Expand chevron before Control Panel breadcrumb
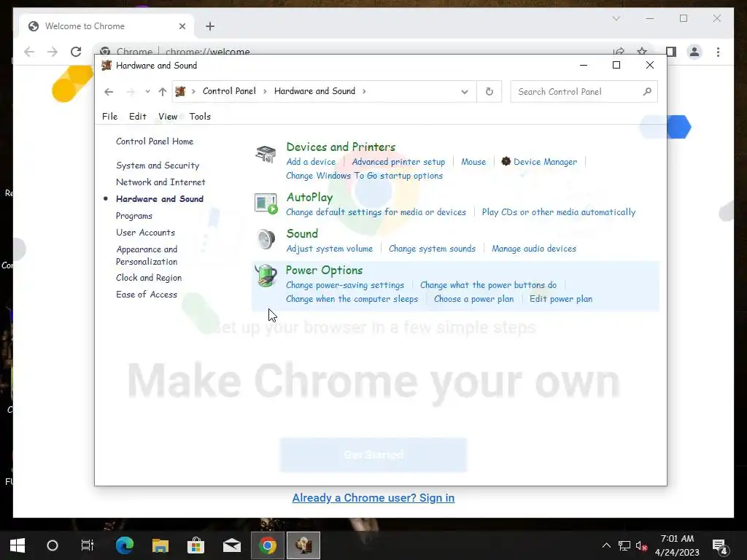 click(193, 91)
